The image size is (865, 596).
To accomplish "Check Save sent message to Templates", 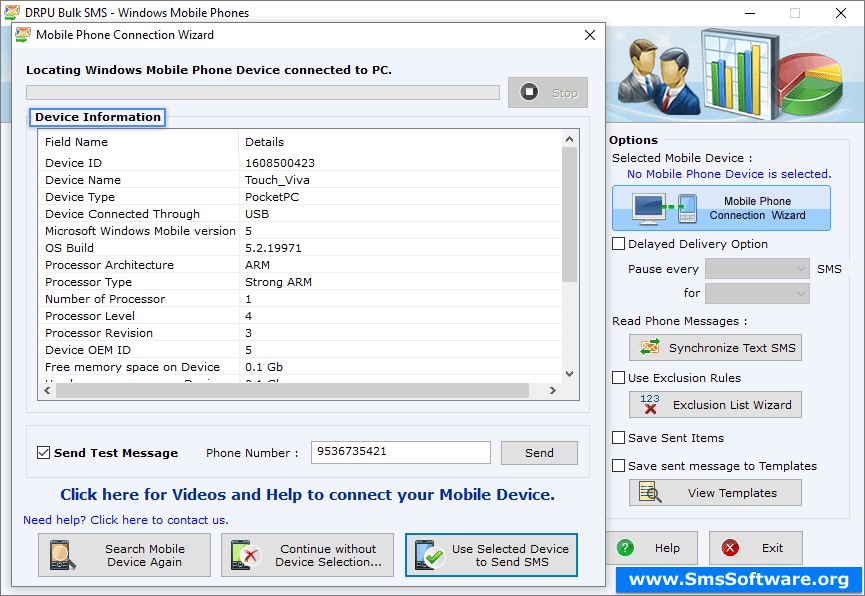I will [618, 466].
